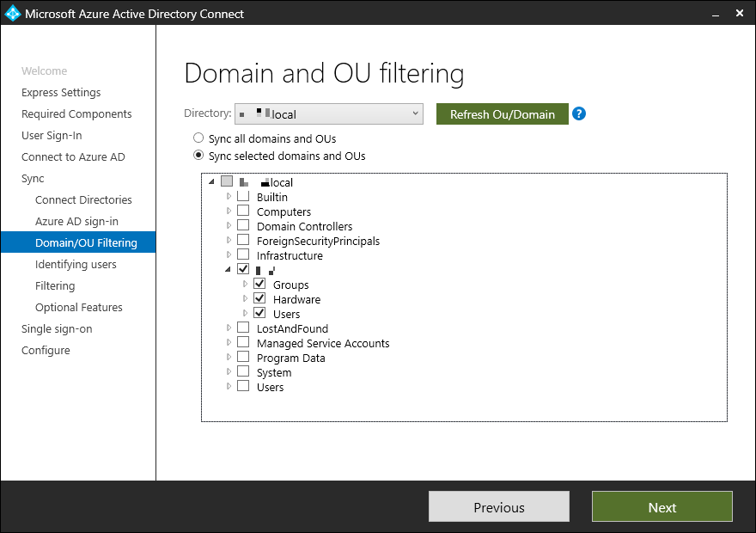Expand the Computers tree node
Screen dimensions: 756x533
(229, 211)
